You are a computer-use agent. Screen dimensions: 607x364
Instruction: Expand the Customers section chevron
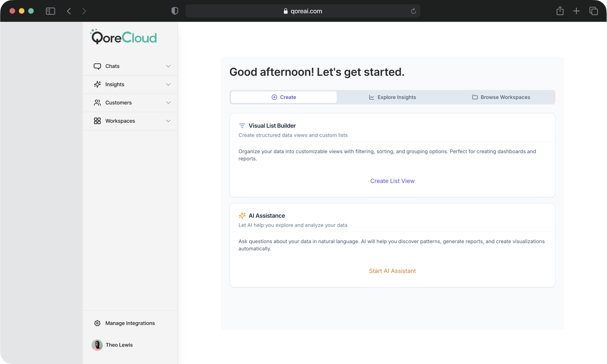168,103
